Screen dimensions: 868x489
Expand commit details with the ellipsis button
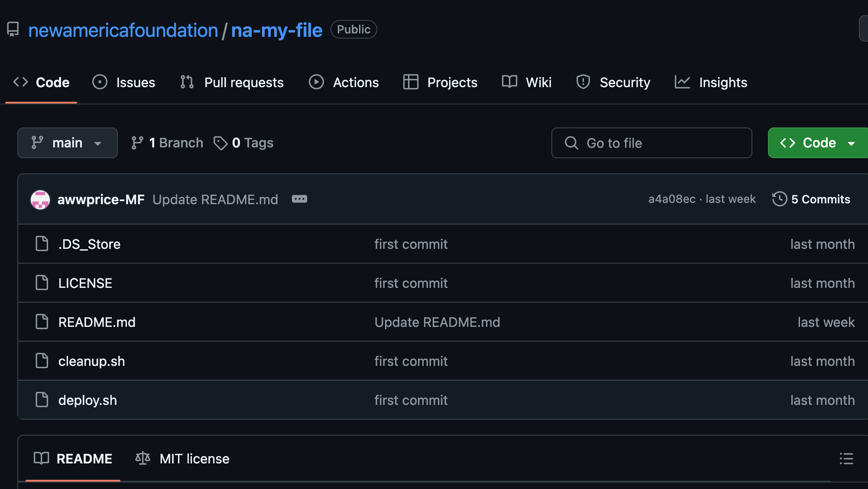pos(299,199)
